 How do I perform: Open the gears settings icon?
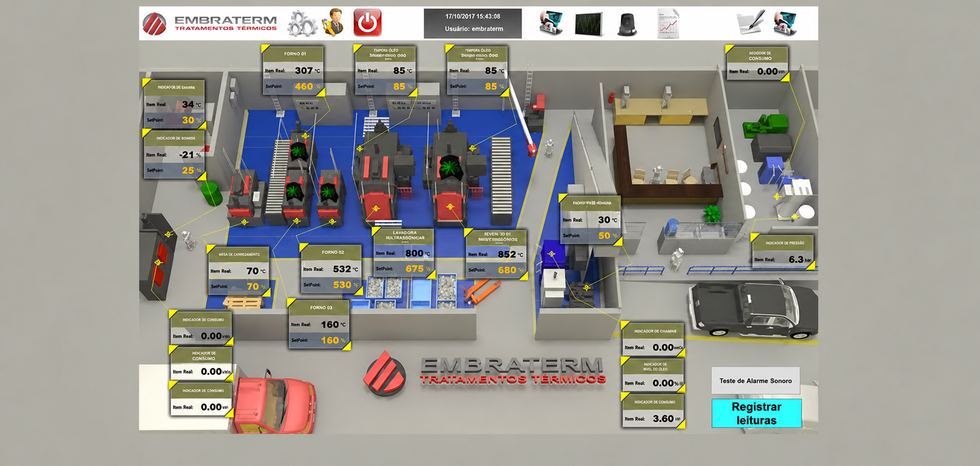pos(301,24)
